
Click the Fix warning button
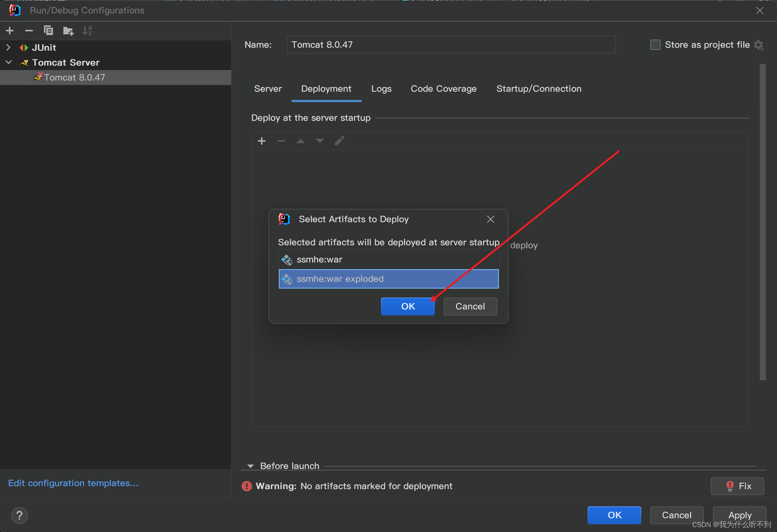[x=737, y=486]
